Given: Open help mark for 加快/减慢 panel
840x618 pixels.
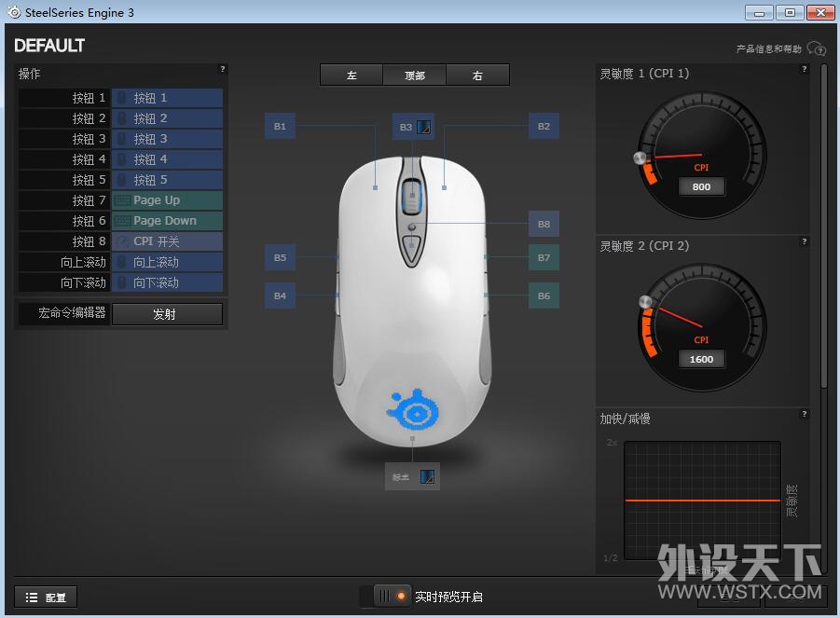Looking at the screenshot, I should click(804, 414).
